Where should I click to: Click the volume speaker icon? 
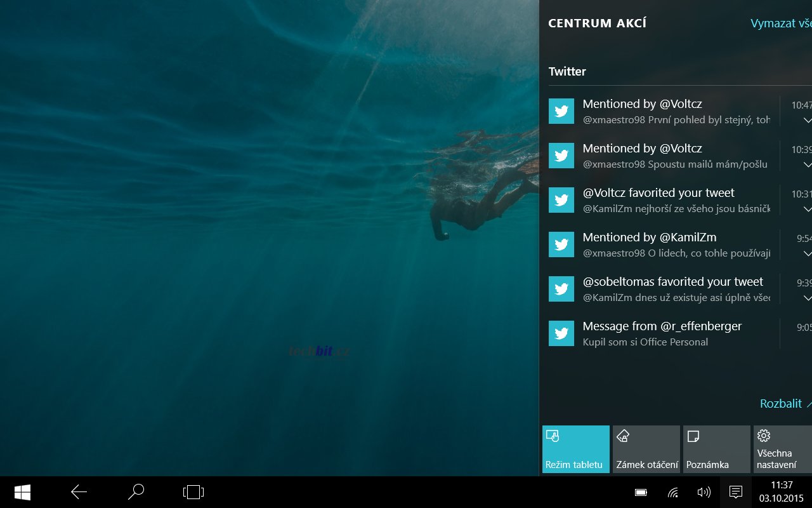[x=704, y=492]
